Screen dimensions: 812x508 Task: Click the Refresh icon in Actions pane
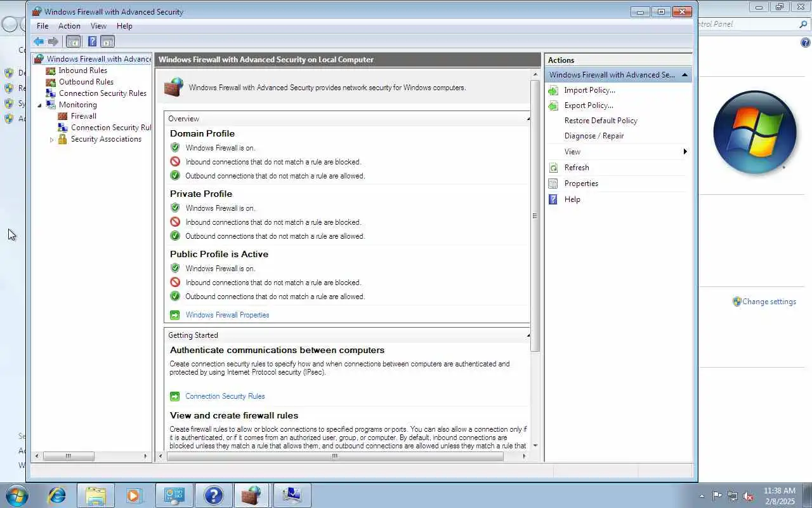click(x=553, y=168)
